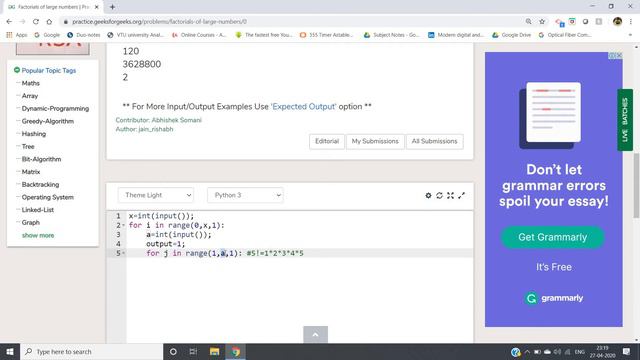640x360 pixels.
Task: Open the Windows Start menu
Action: 10,351
